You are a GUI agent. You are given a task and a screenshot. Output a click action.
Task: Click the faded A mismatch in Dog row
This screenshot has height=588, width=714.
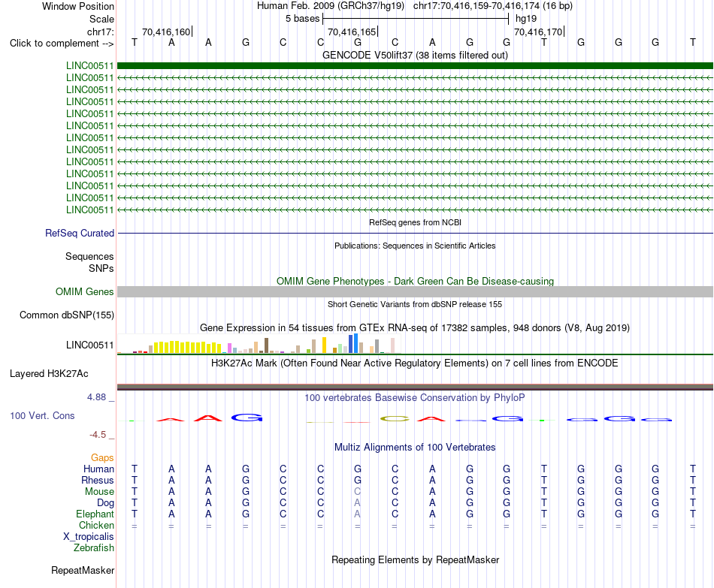pyautogui.click(x=358, y=503)
